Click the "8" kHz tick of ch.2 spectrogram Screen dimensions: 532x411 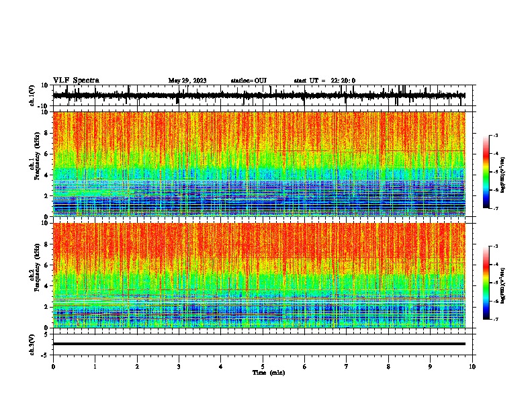click(46, 244)
